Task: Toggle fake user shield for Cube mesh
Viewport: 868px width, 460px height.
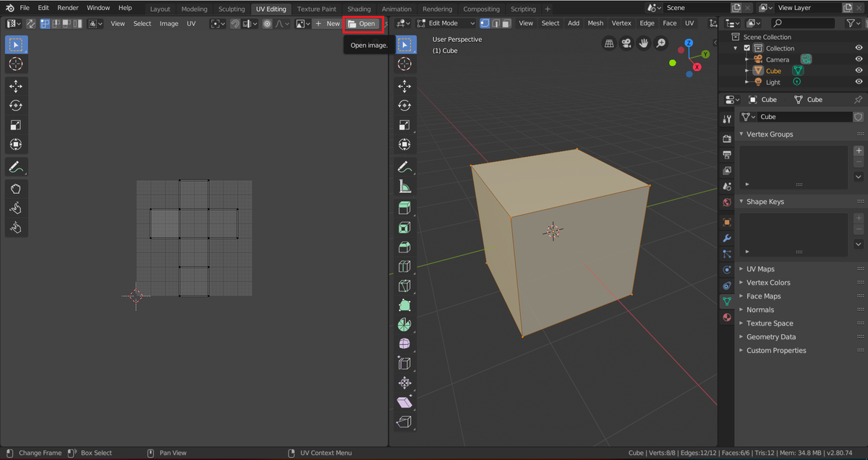Action: [x=859, y=116]
